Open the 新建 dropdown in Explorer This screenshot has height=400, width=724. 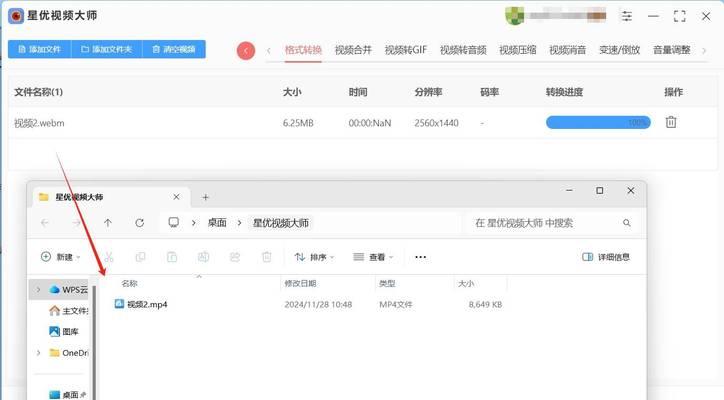coord(61,257)
